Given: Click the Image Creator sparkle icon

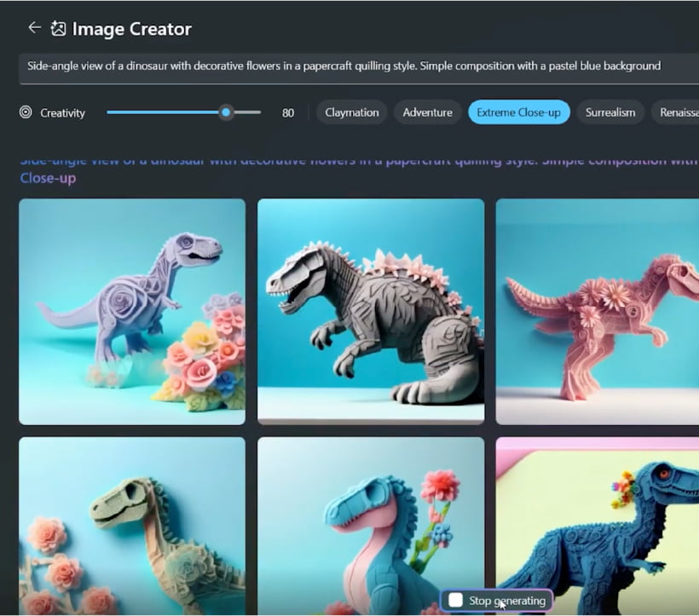Looking at the screenshot, I should 58,29.
